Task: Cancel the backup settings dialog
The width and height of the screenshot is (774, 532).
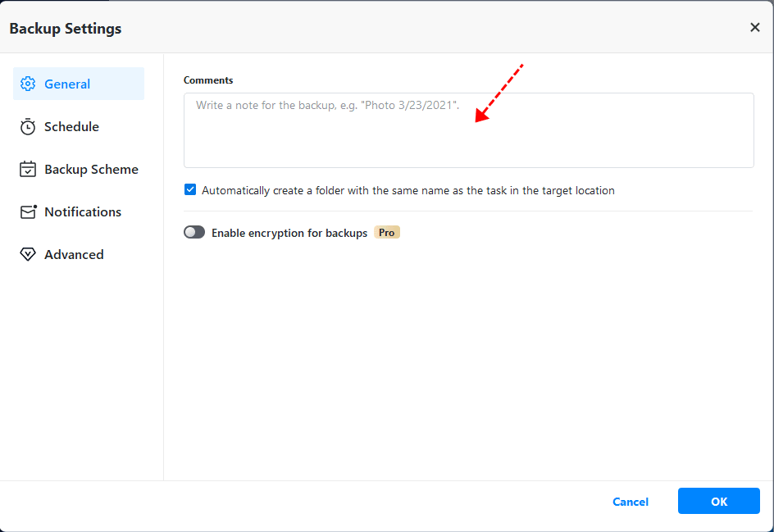Action: pyautogui.click(x=631, y=502)
